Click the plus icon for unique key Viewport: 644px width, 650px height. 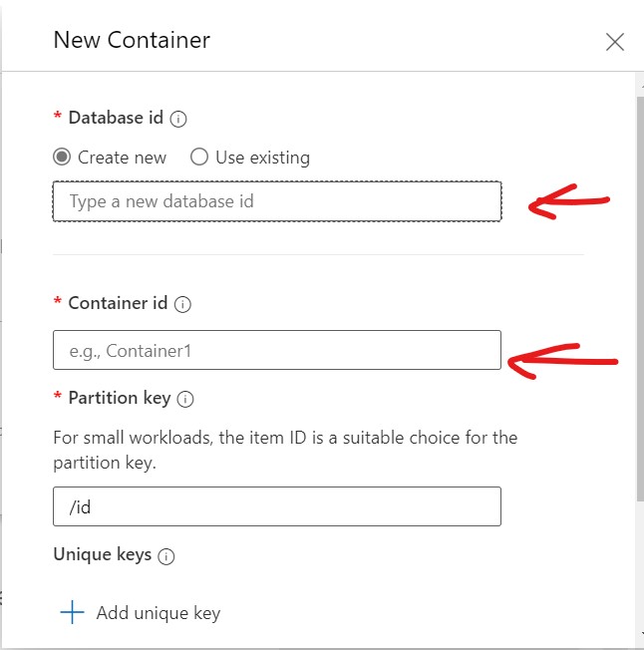72,612
